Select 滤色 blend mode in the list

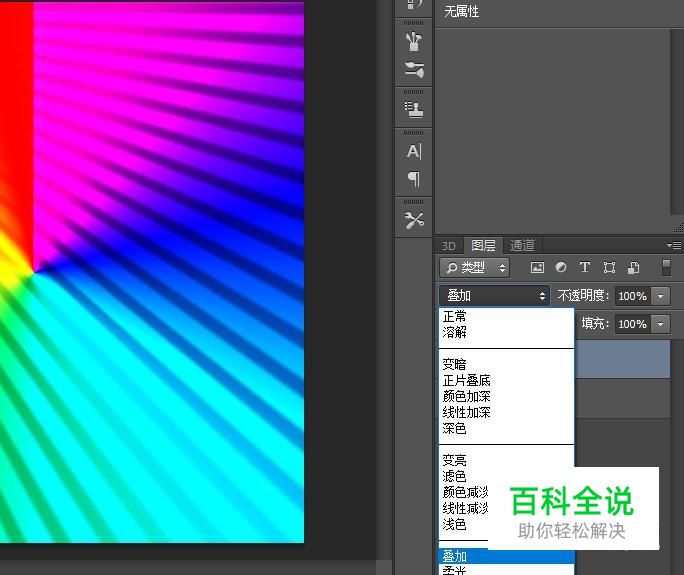click(x=454, y=476)
